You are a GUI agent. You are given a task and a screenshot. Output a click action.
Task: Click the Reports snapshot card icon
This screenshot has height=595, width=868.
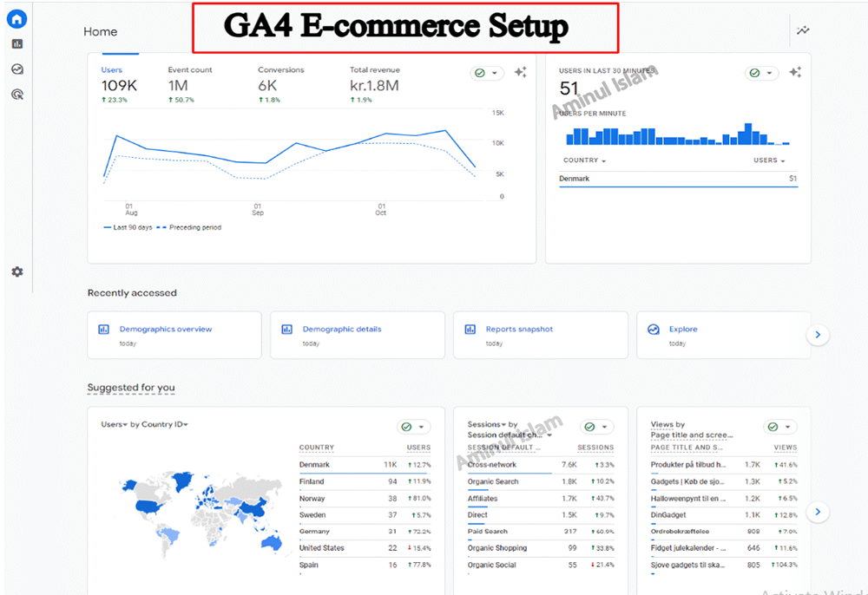click(x=470, y=329)
